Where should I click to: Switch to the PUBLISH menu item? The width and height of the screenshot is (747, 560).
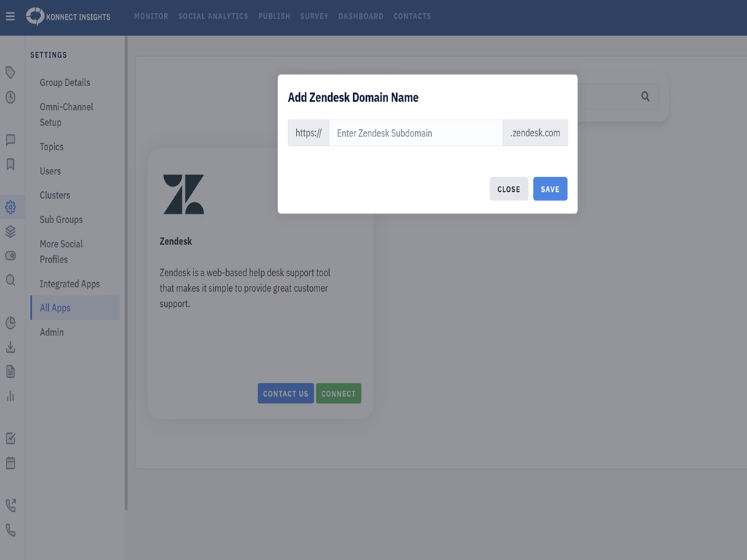[x=274, y=16]
